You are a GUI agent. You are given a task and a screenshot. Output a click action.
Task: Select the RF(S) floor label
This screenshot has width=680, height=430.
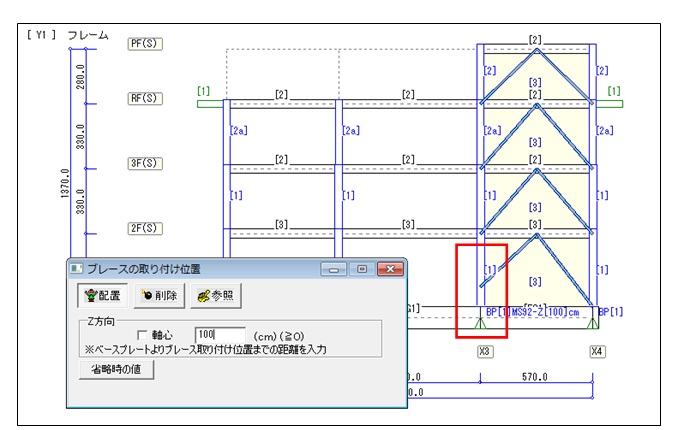click(145, 98)
